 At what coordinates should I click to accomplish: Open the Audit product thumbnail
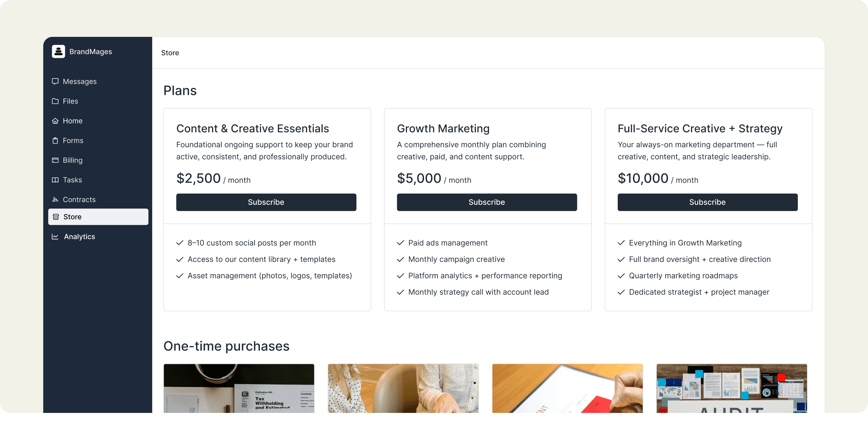[731, 388]
